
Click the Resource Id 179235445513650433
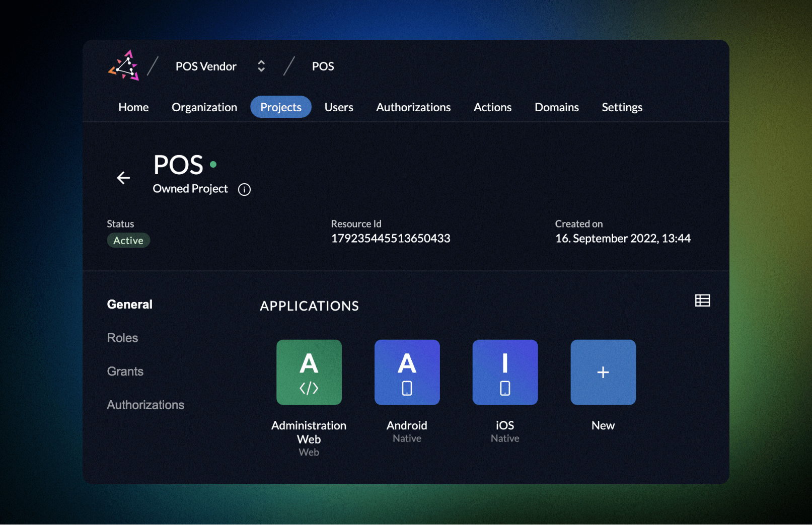pyautogui.click(x=391, y=239)
